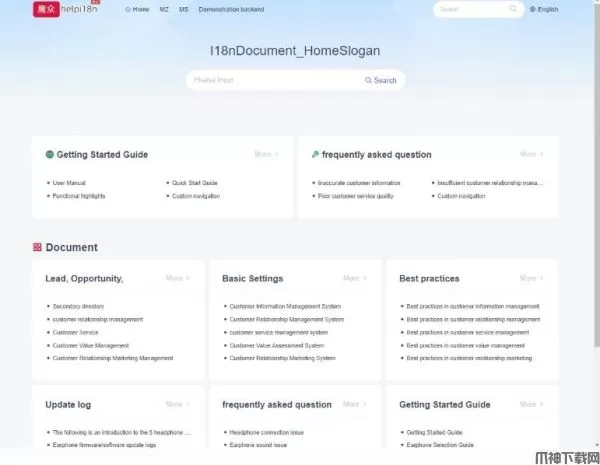This screenshot has height=465, width=600.
Task: Click the Lead, Opportunity card title
Action: [84, 279]
